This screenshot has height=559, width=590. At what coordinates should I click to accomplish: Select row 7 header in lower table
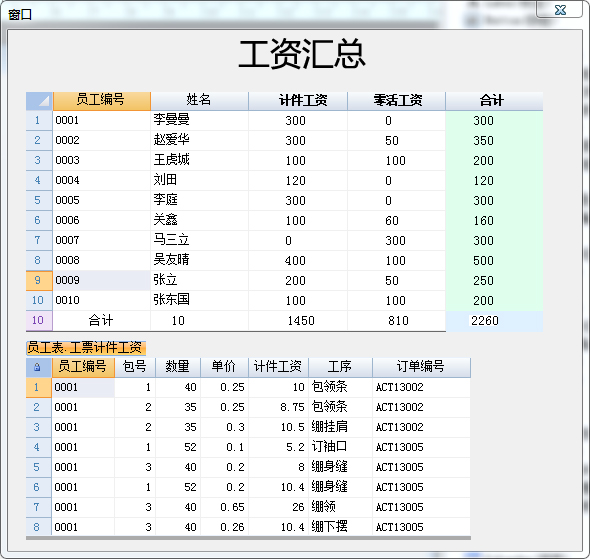click(38, 507)
